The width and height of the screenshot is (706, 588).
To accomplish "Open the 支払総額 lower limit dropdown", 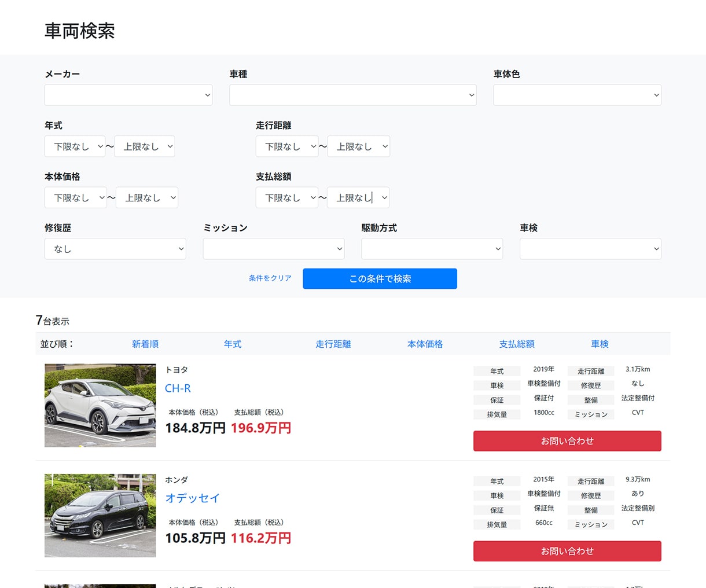I will pyautogui.click(x=287, y=197).
